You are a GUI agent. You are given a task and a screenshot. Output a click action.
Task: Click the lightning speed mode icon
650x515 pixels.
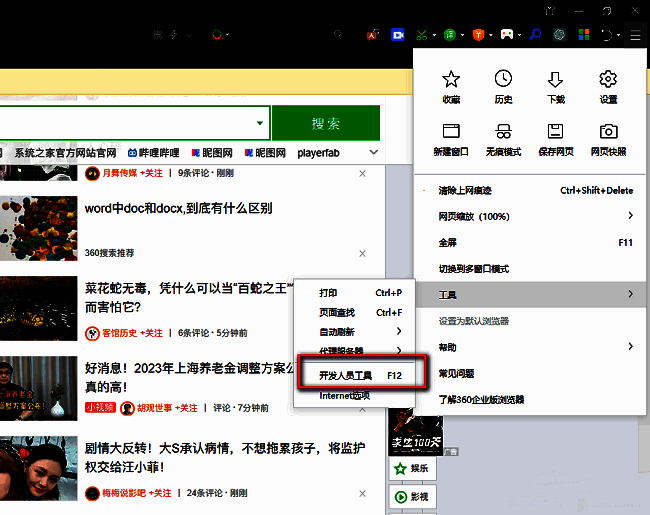pos(174,34)
